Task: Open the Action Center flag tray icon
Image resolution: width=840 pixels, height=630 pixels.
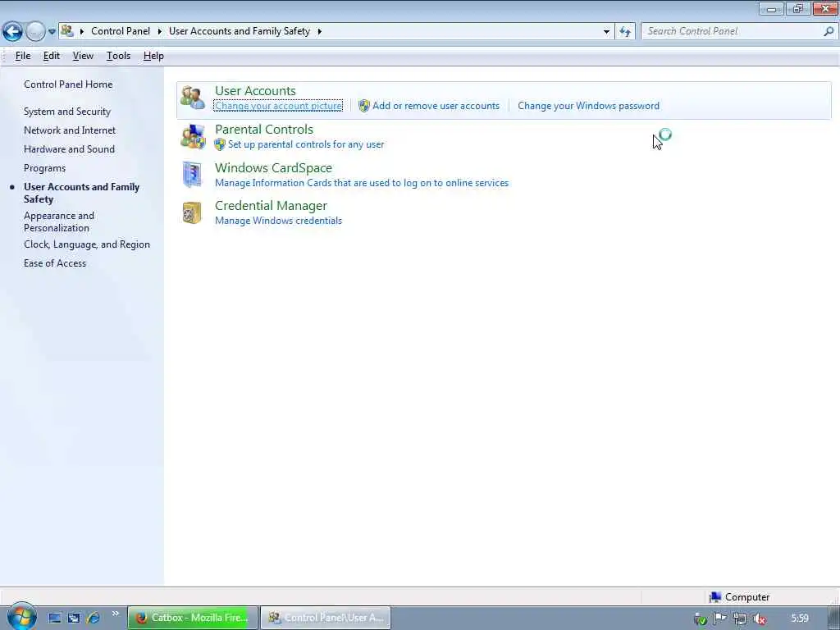Action: pyautogui.click(x=720, y=619)
